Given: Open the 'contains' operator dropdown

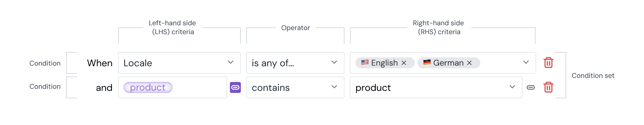Looking at the screenshot, I should (295, 87).
